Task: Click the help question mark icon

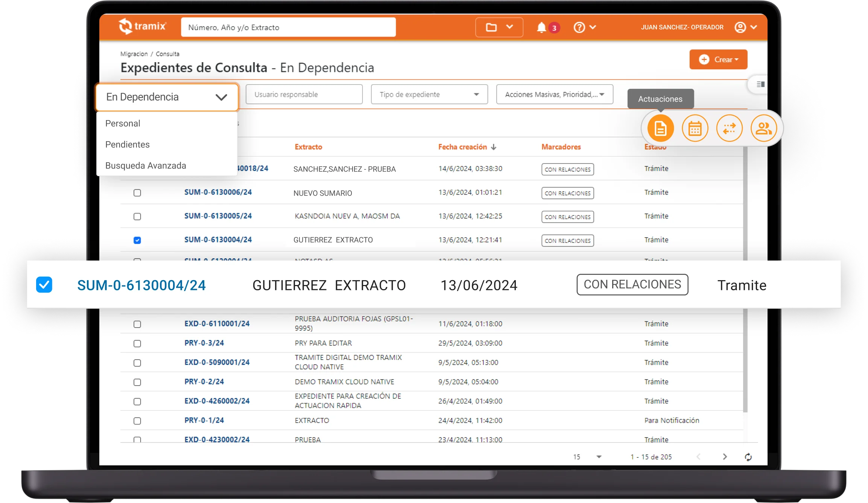Action: (579, 27)
